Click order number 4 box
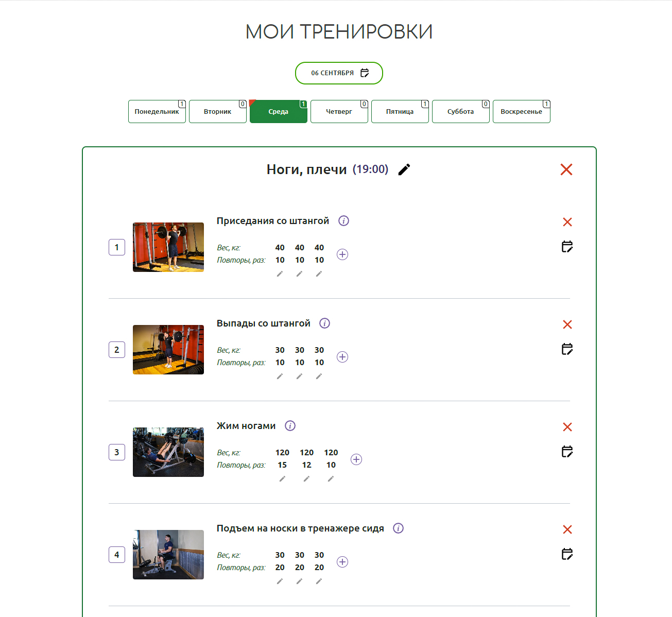Screen dimensions: 672x617 point(117,555)
